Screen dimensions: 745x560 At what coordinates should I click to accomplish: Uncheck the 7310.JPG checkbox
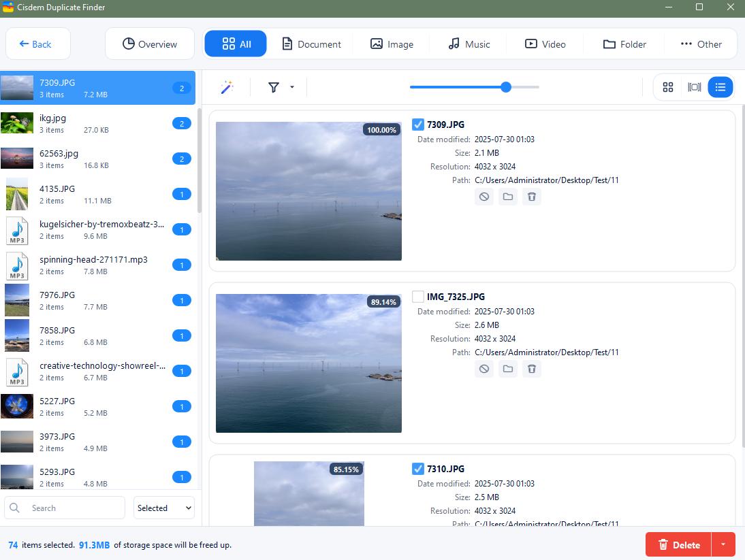click(417, 469)
